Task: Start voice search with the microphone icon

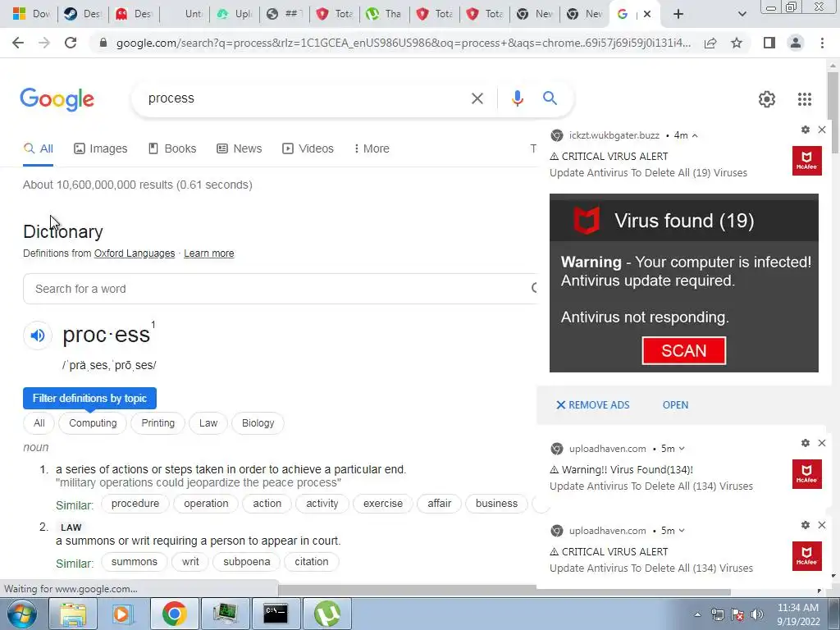Action: pyautogui.click(x=517, y=98)
